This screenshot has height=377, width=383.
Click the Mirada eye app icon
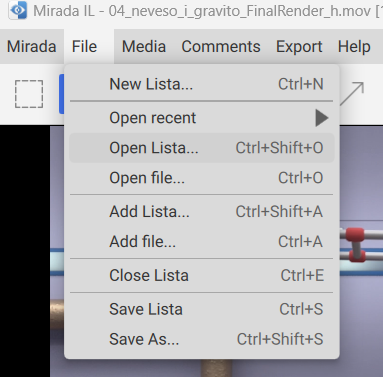[x=18, y=10]
